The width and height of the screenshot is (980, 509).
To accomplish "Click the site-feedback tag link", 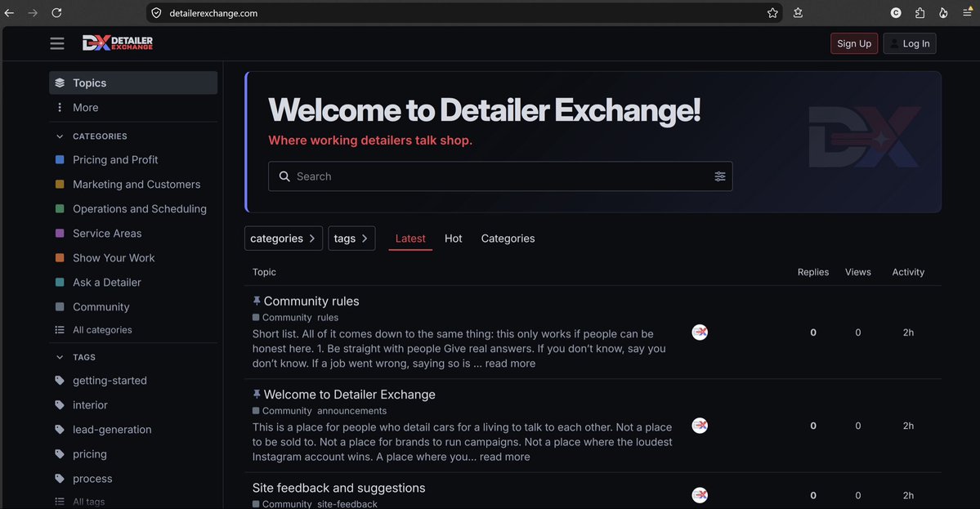I will [x=347, y=503].
